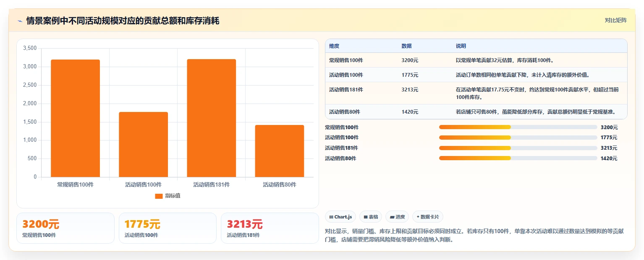
Task: Click the 活动销售80件 progress bar
Action: [518, 158]
